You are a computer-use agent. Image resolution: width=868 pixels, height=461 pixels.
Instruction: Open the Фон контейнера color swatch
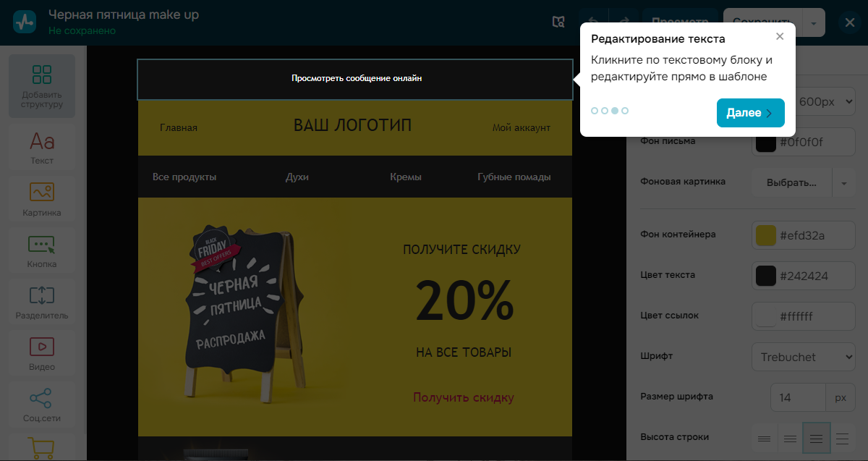coord(765,234)
